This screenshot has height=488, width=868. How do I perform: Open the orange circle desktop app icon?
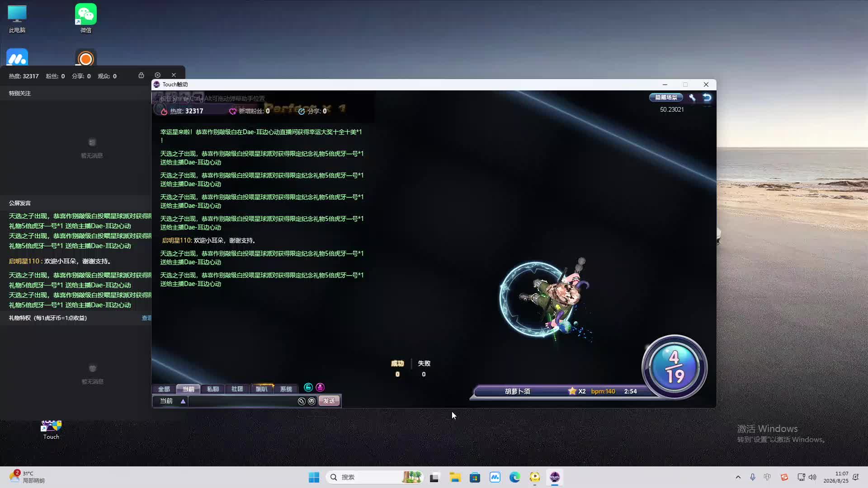pyautogui.click(x=86, y=58)
